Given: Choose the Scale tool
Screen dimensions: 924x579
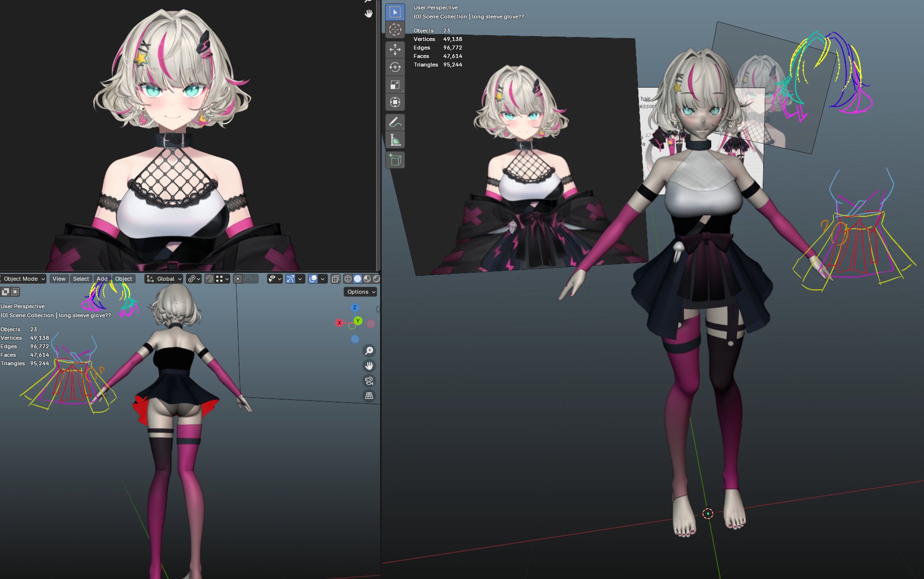Looking at the screenshot, I should click(x=395, y=85).
